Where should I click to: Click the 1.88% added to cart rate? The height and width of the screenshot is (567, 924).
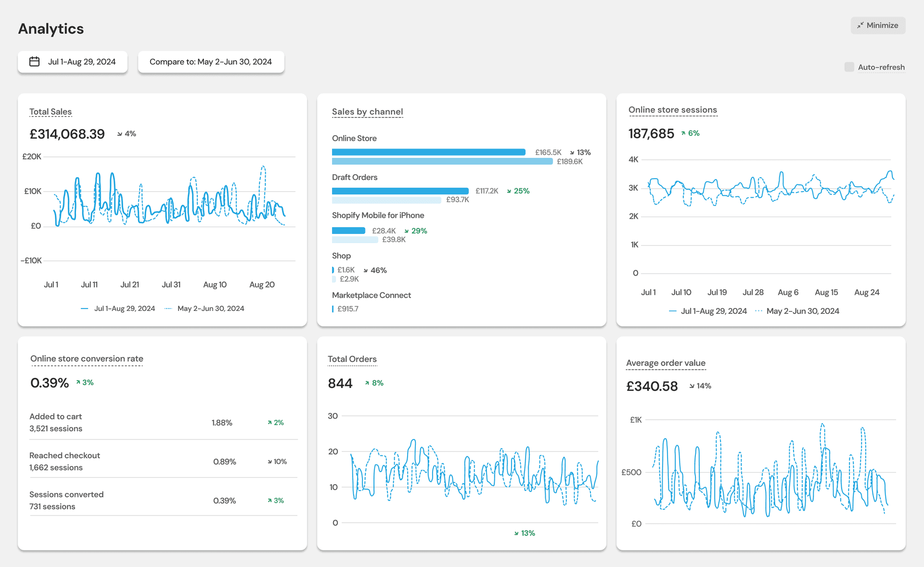pos(222,423)
